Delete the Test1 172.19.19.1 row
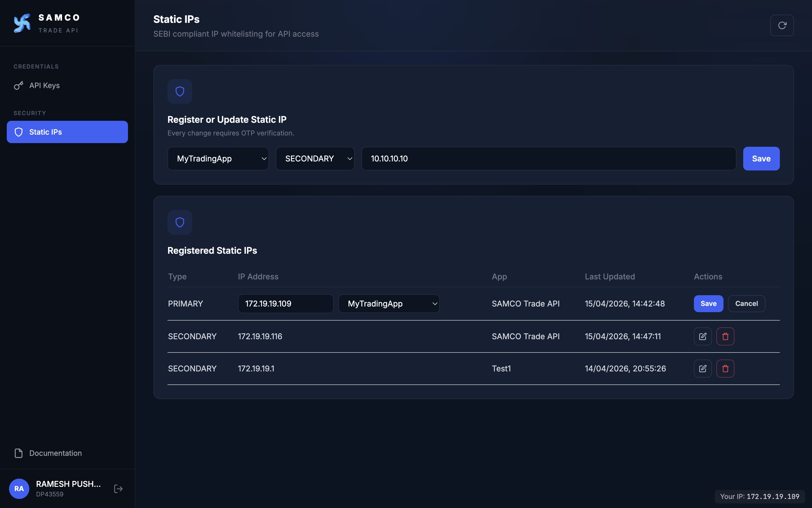 tap(725, 369)
